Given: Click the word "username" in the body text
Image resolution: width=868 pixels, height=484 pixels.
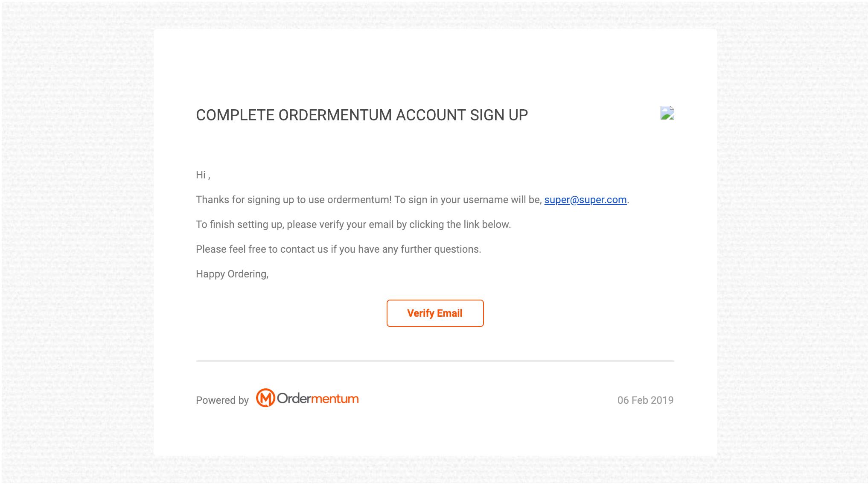Looking at the screenshot, I should click(486, 200).
